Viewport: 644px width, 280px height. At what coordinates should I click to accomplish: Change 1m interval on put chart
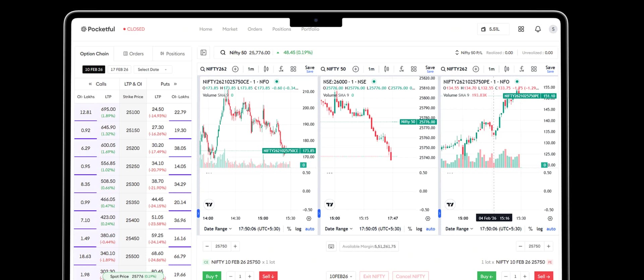491,69
